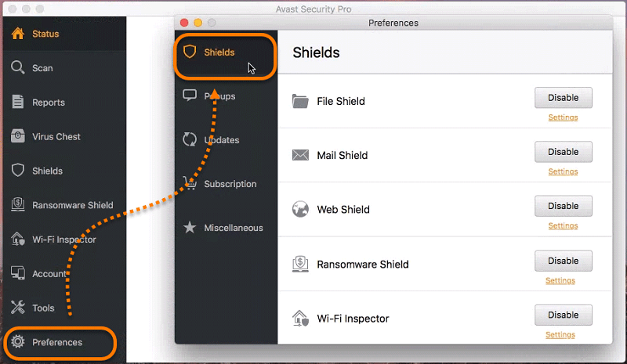Disable the Ransomware Shield
627x364 pixels.
click(563, 261)
